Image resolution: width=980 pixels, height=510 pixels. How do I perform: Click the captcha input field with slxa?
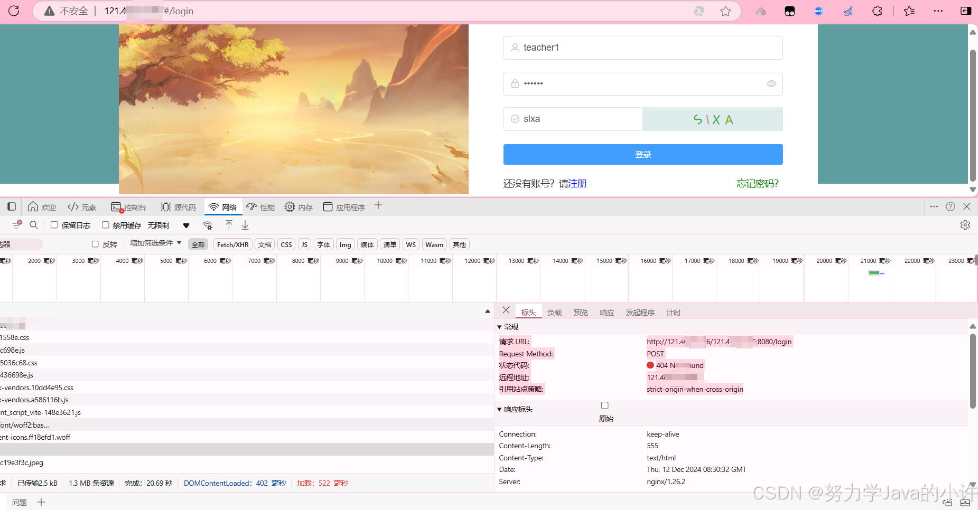click(573, 119)
